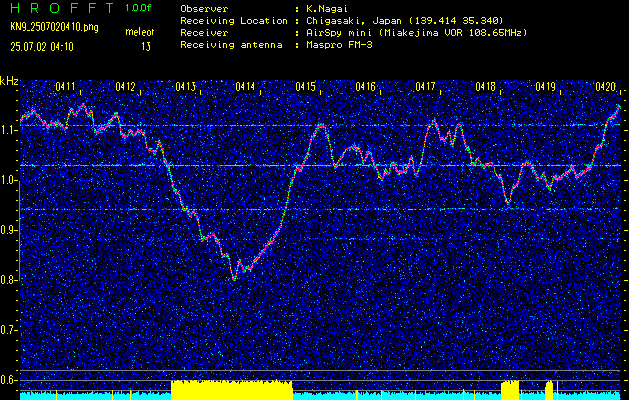Select the file name KN9_2507020410.png
Screen dimensions: 629x400
(54, 27)
